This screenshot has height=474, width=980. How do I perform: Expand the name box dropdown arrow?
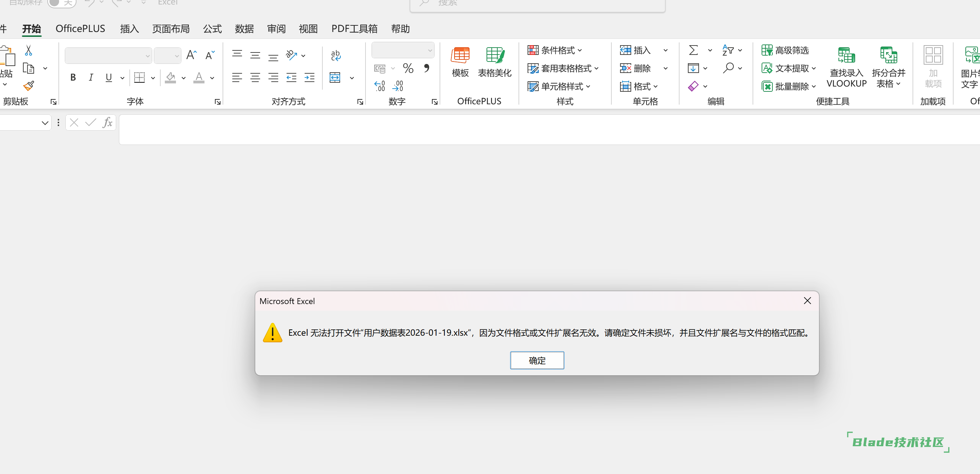pos(45,123)
